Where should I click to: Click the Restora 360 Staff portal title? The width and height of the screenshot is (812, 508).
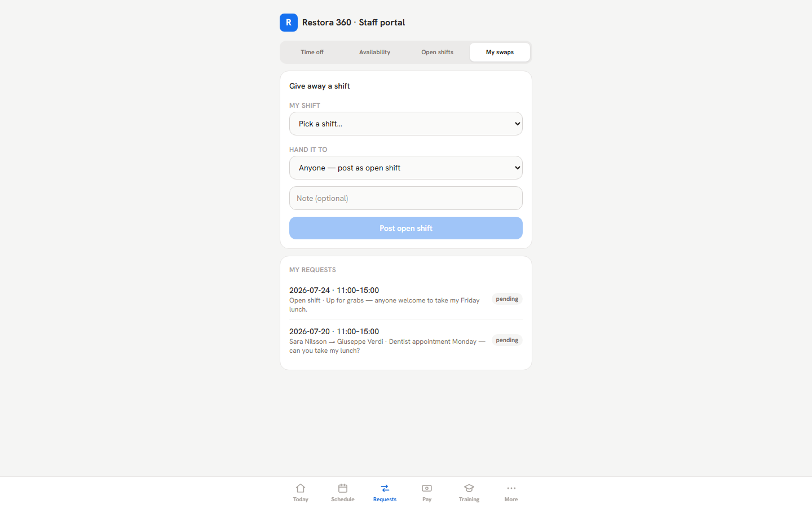(x=354, y=23)
